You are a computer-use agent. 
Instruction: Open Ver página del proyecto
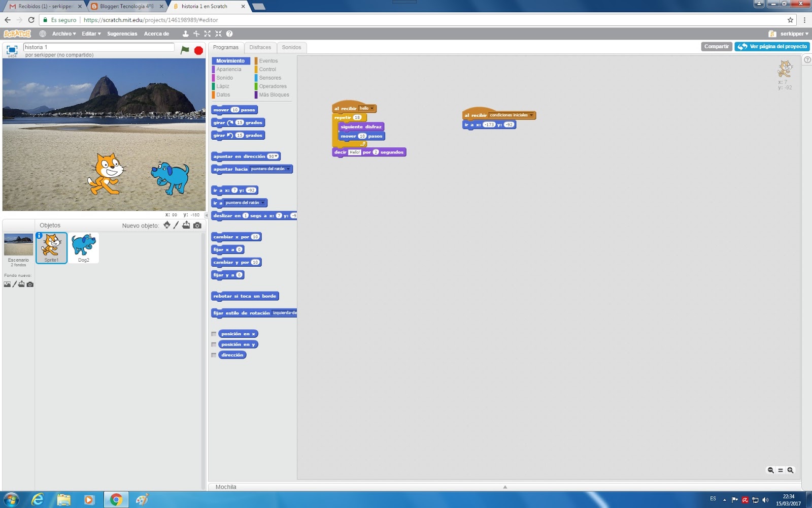tap(771, 46)
